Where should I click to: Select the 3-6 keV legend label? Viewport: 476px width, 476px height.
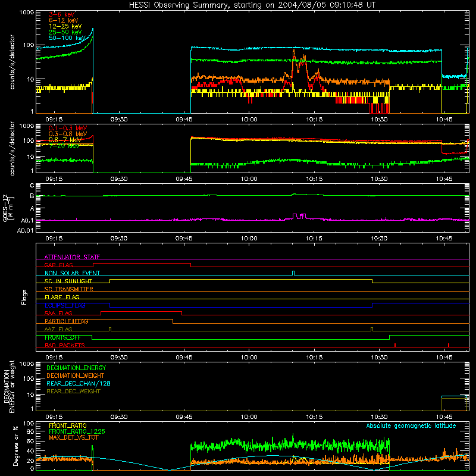coord(62,14)
